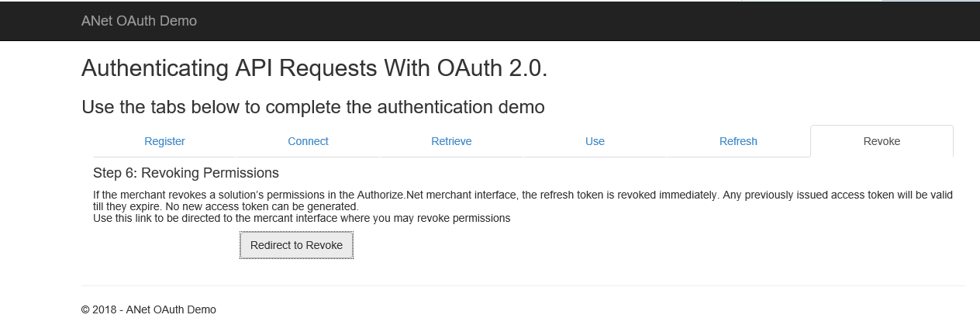This screenshot has height=318, width=980.
Task: Select the Retrieve tab
Action: pyautogui.click(x=451, y=141)
